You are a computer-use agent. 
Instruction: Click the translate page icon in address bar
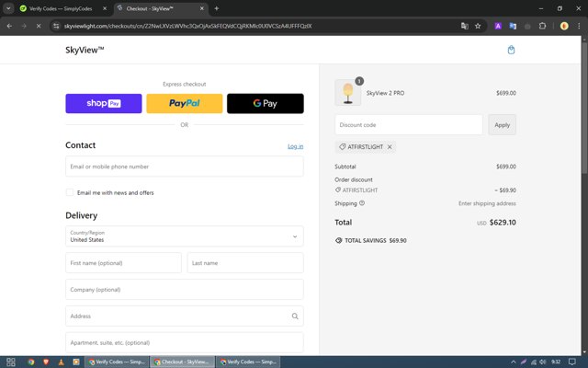pos(465,26)
